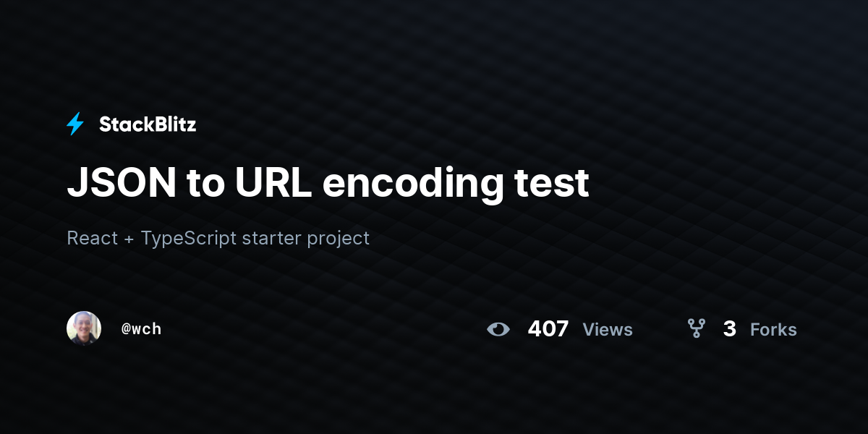Click the eye views icon
Viewport: 868px width, 434px height.
498,329
